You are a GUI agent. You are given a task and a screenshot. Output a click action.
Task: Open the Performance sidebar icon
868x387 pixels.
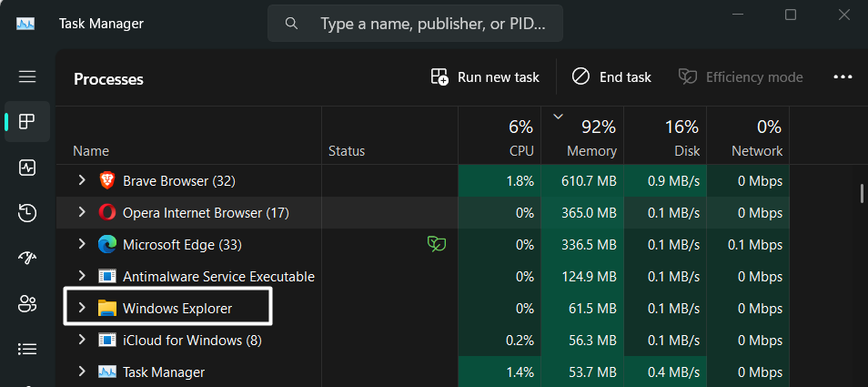click(27, 168)
